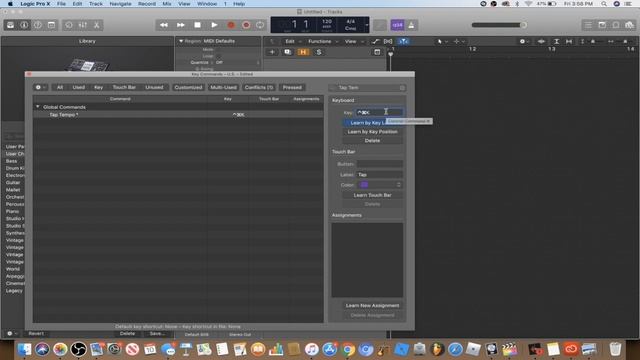The width and height of the screenshot is (640, 360).
Task: Open the Touch Bar Color popup
Action: 380,185
